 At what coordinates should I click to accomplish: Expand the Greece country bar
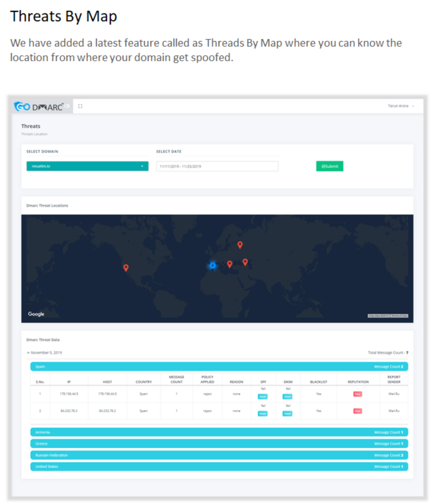point(219,443)
